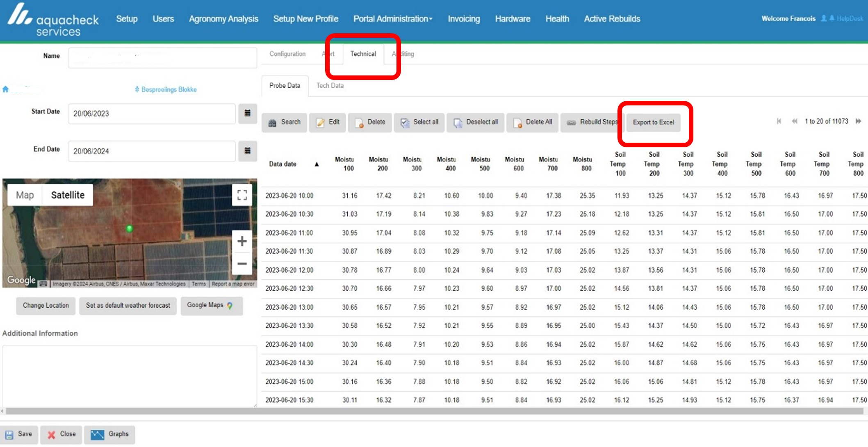Open Active Rebuilds page
The image size is (868, 447).
coord(612,19)
